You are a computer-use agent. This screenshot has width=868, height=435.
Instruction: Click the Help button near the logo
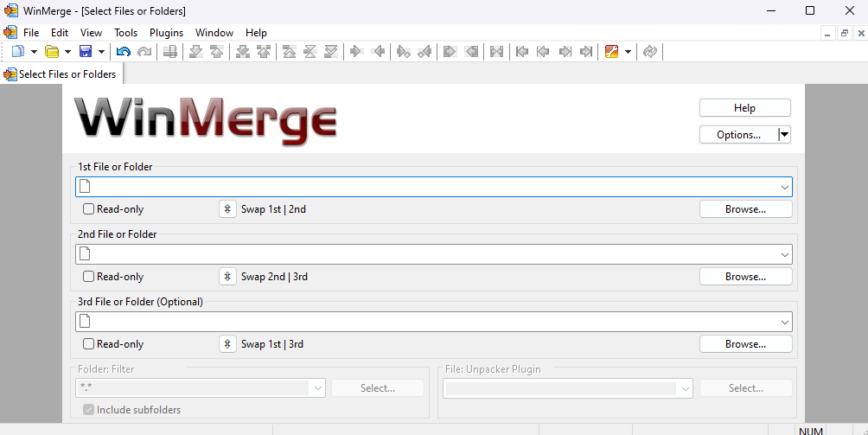pyautogui.click(x=744, y=108)
